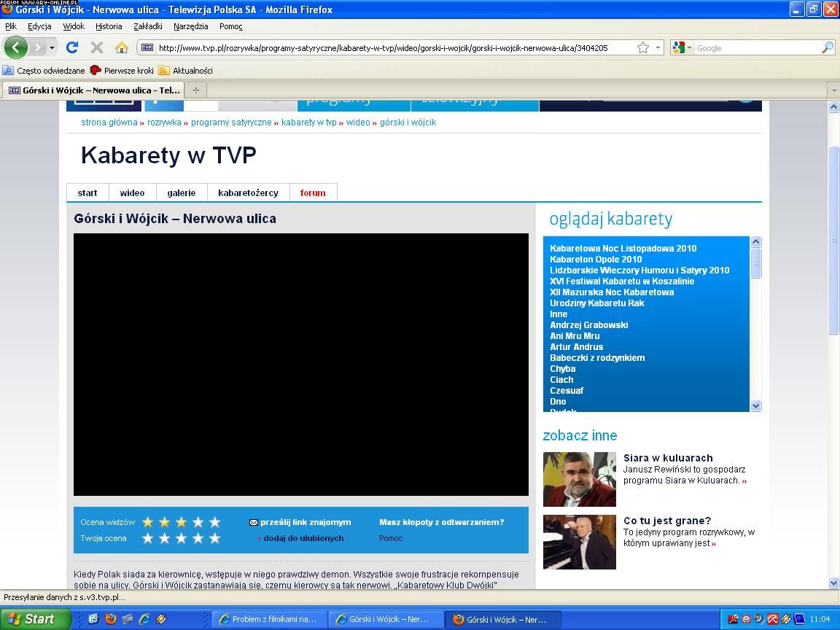The width and height of the screenshot is (840, 630).
Task: Click the black video player area
Action: pyautogui.click(x=301, y=365)
